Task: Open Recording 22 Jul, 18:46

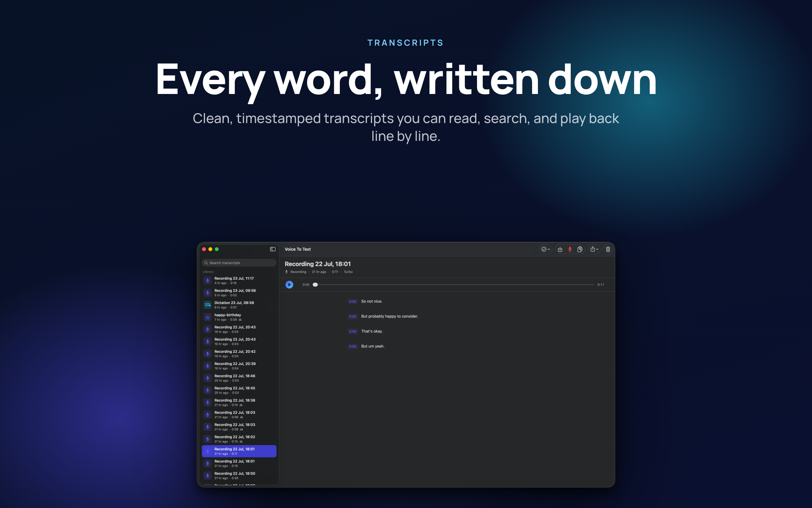Action: pos(239,378)
